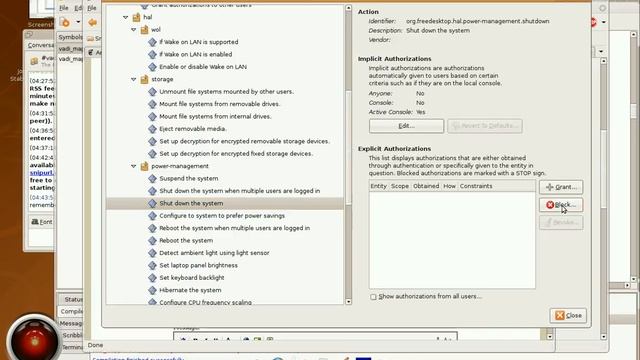Select 'Reboot the system' action
The image size is (640, 360).
click(x=186, y=240)
